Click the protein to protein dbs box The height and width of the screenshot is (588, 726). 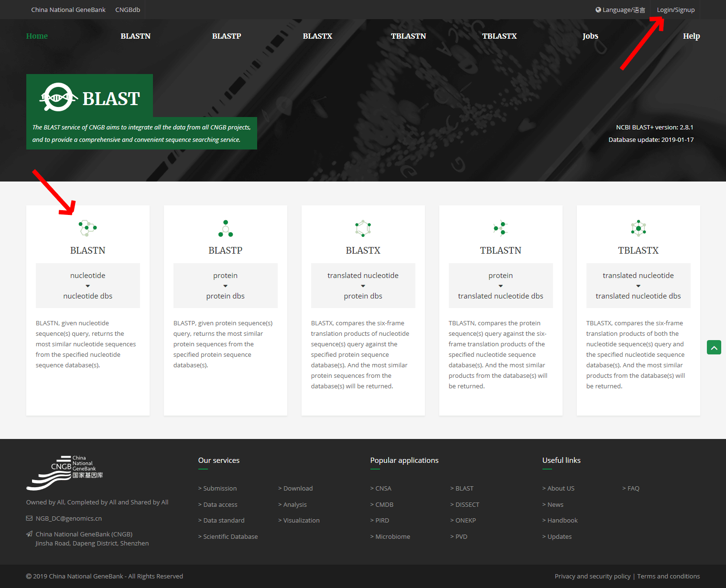(x=226, y=286)
